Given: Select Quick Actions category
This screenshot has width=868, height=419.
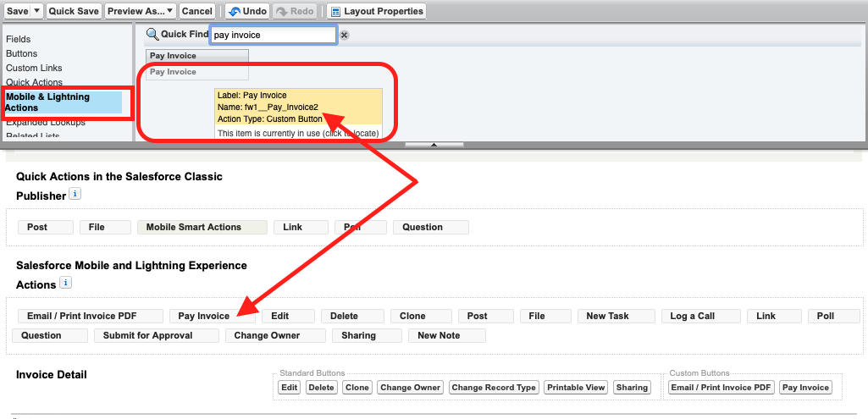Looking at the screenshot, I should tap(34, 82).
